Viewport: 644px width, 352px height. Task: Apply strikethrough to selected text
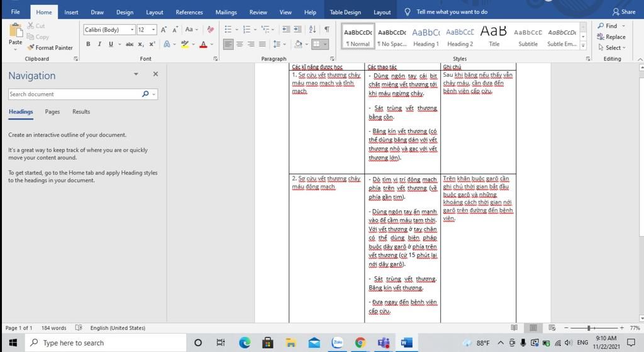(130, 44)
